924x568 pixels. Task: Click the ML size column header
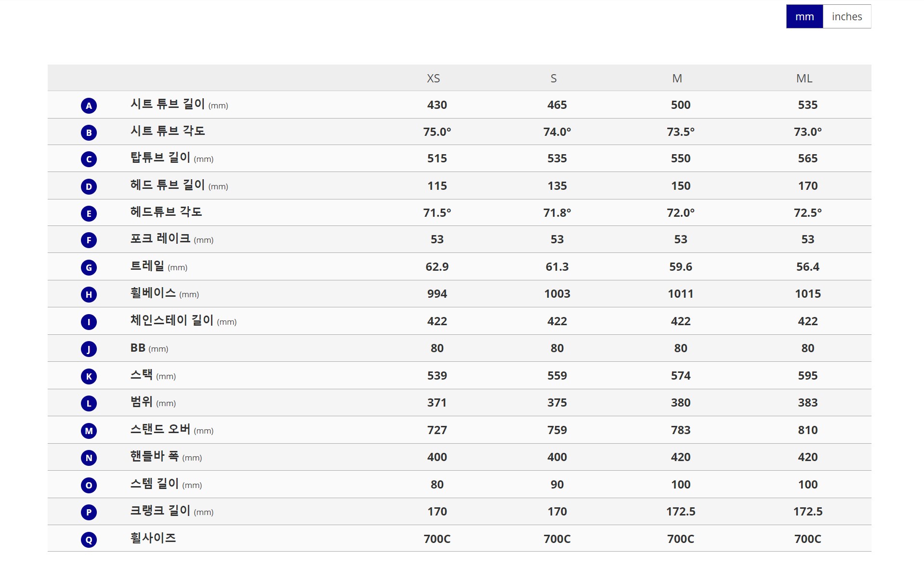pos(804,79)
